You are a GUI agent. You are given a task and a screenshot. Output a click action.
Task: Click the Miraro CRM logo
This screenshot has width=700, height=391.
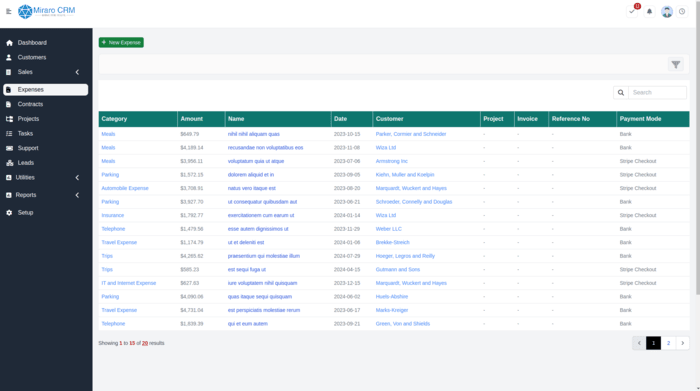pos(46,11)
